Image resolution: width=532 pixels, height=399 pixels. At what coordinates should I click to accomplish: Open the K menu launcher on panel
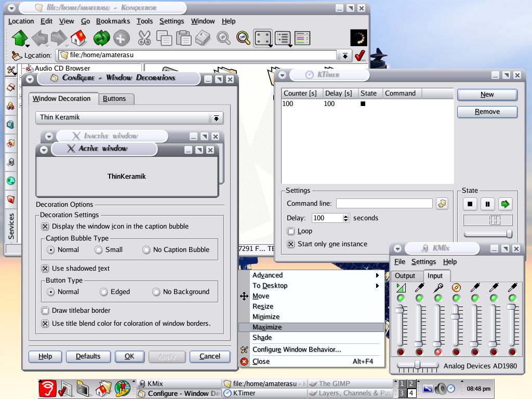tap(47, 389)
